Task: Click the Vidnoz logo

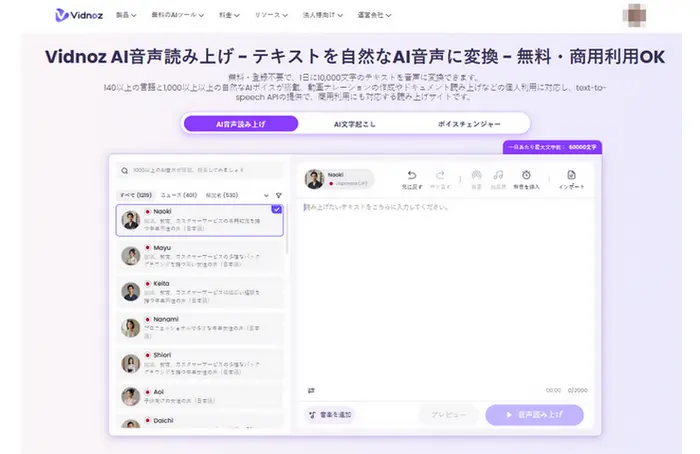Action: (x=79, y=15)
